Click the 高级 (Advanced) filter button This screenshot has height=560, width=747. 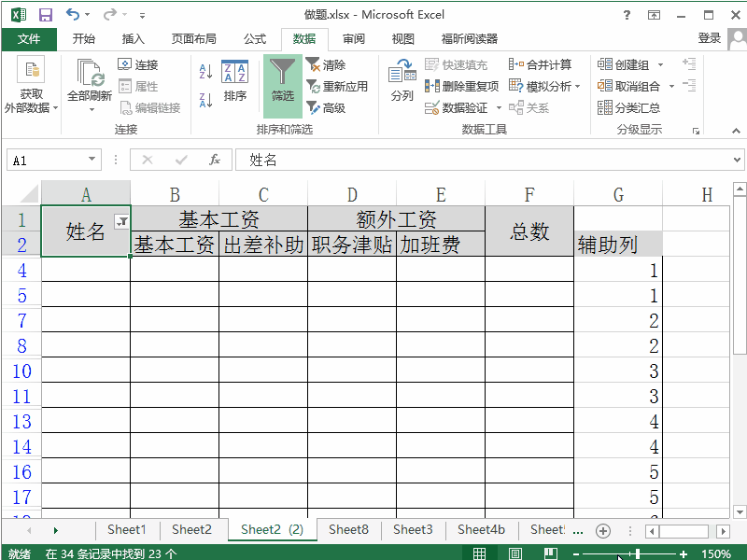(328, 105)
